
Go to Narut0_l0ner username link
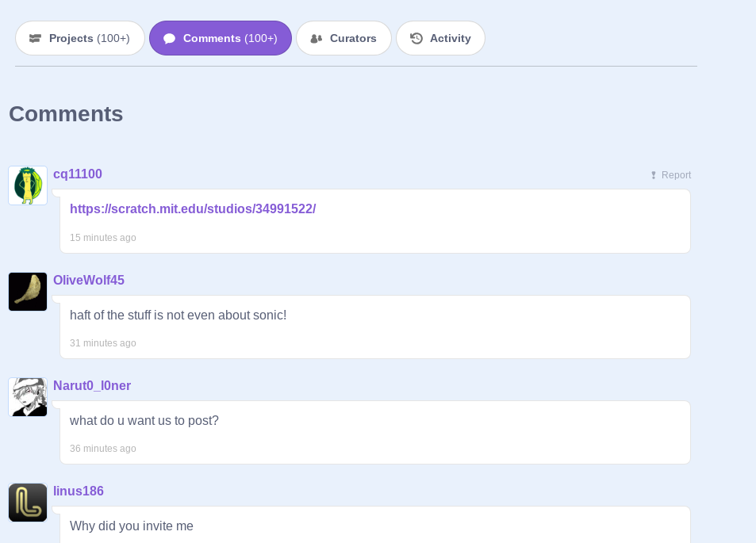pyautogui.click(x=92, y=386)
